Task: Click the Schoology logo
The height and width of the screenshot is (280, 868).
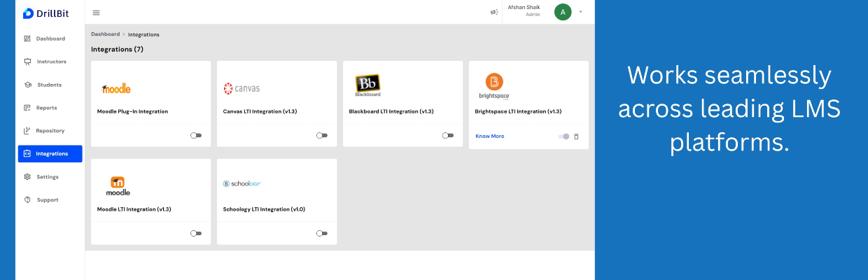Action: 242,183
